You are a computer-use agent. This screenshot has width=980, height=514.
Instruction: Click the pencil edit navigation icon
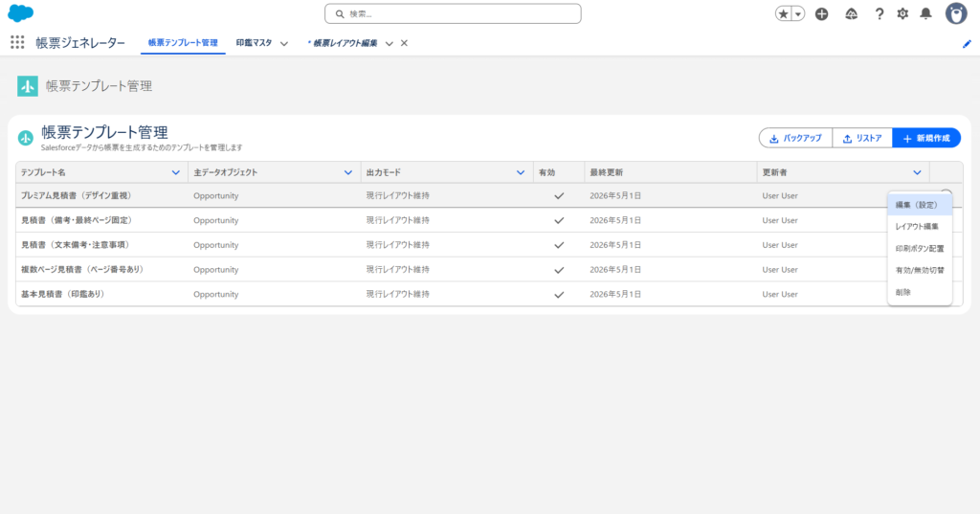pyautogui.click(x=967, y=44)
